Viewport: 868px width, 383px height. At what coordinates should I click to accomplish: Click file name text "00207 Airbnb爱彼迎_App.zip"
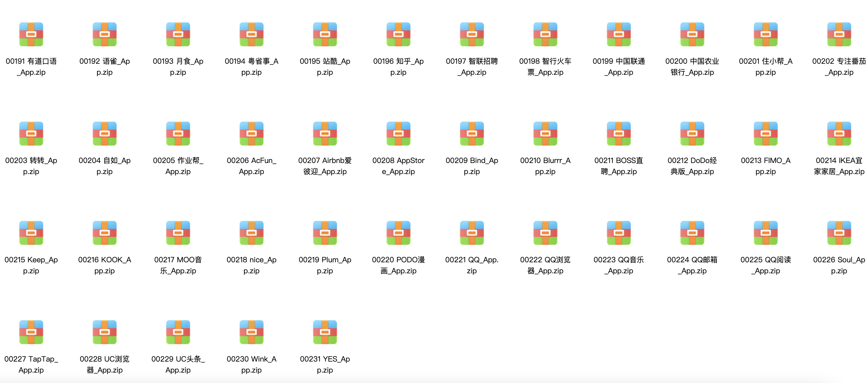tap(325, 166)
